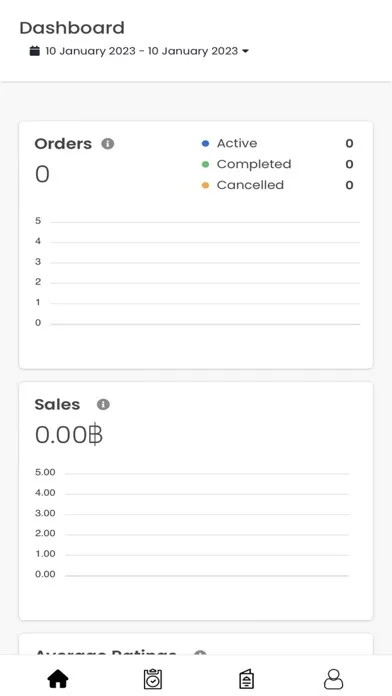Click the info icon beside Average Ratings

coord(200,653)
